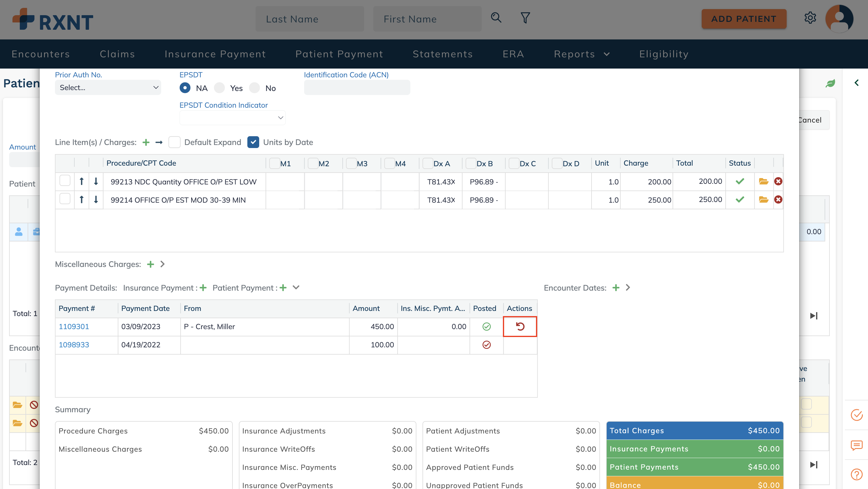
Task: Focus the Last Name search field
Action: [309, 19]
